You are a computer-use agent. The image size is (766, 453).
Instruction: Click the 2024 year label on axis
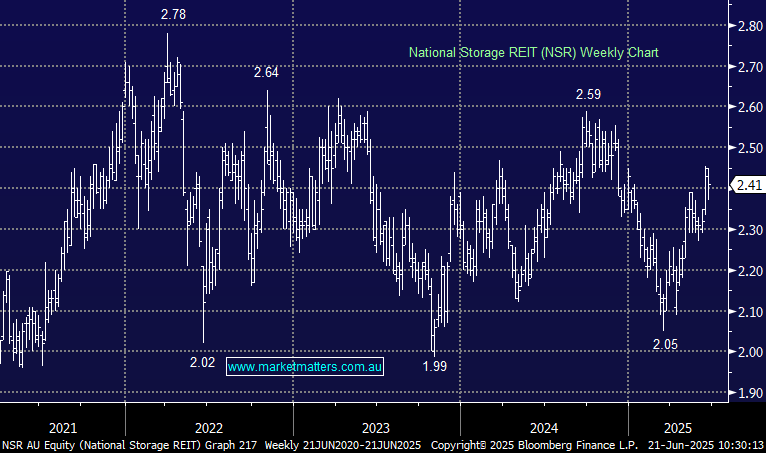point(544,428)
